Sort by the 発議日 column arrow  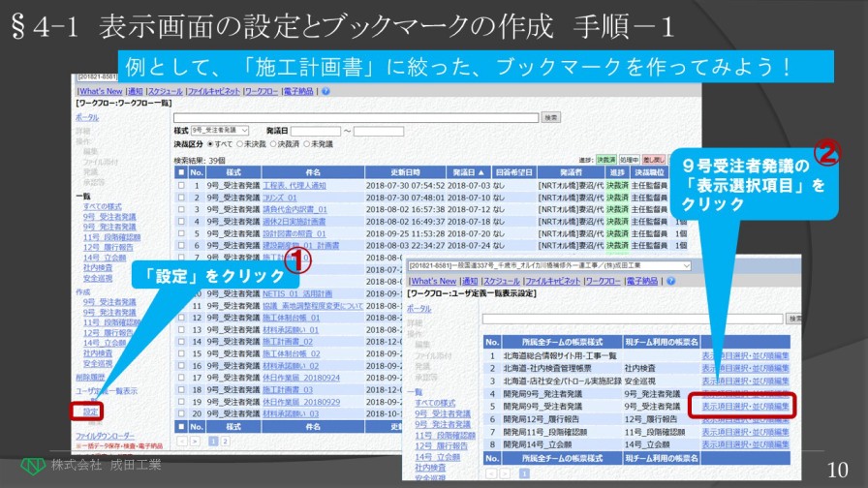coord(480,171)
